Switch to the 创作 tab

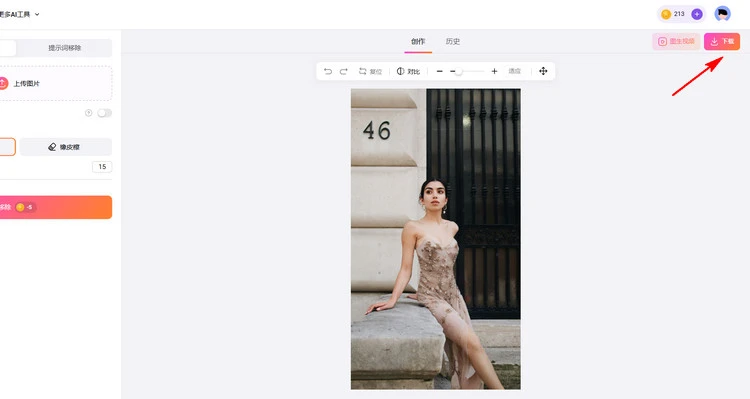[x=418, y=42]
